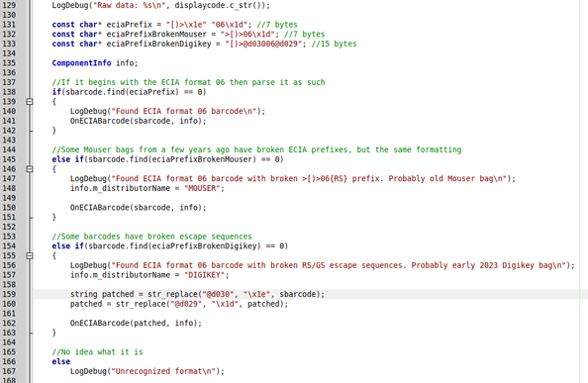Click the Mouser bags comment on line 144
Screen dimensions: 588x383
(256, 149)
